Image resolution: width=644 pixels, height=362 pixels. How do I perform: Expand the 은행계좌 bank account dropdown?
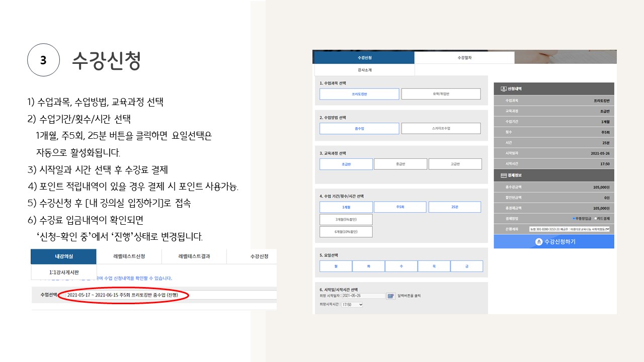pyautogui.click(x=569, y=229)
